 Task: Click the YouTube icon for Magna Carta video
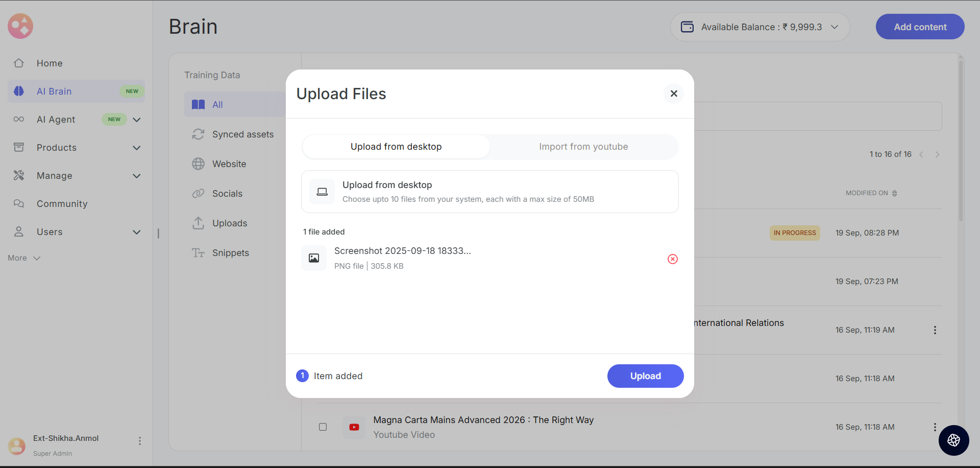point(354,427)
